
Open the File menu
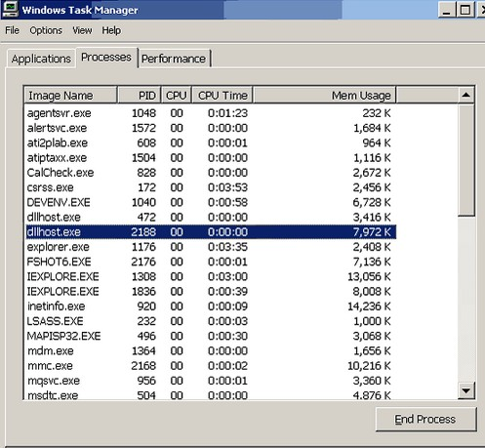tap(12, 30)
